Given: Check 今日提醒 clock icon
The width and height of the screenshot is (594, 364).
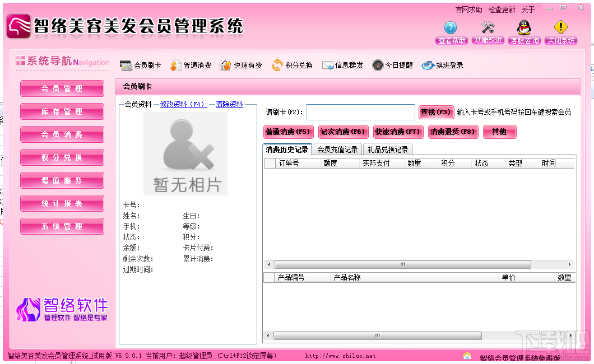Looking at the screenshot, I should point(378,66).
